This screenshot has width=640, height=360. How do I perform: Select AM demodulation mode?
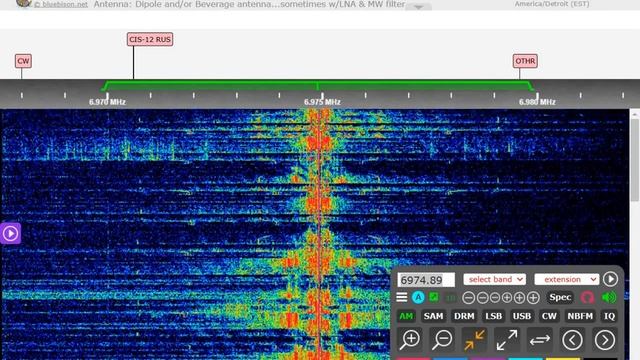pyautogui.click(x=406, y=316)
